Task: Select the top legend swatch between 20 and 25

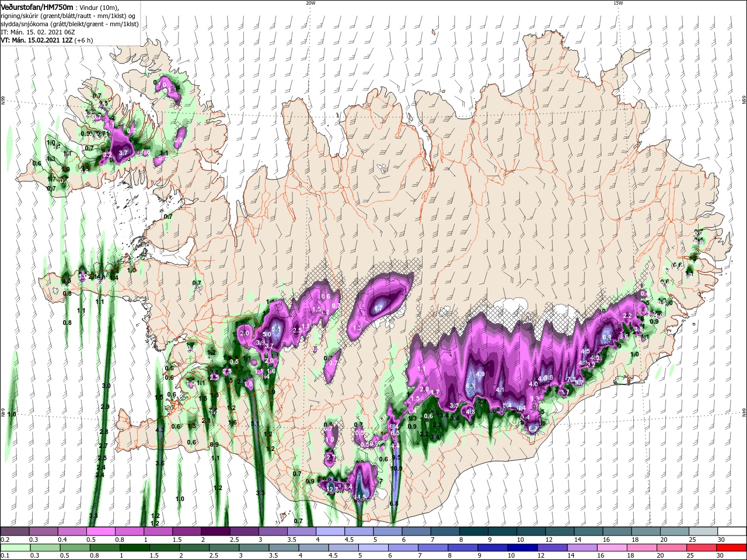Action: pos(675,531)
